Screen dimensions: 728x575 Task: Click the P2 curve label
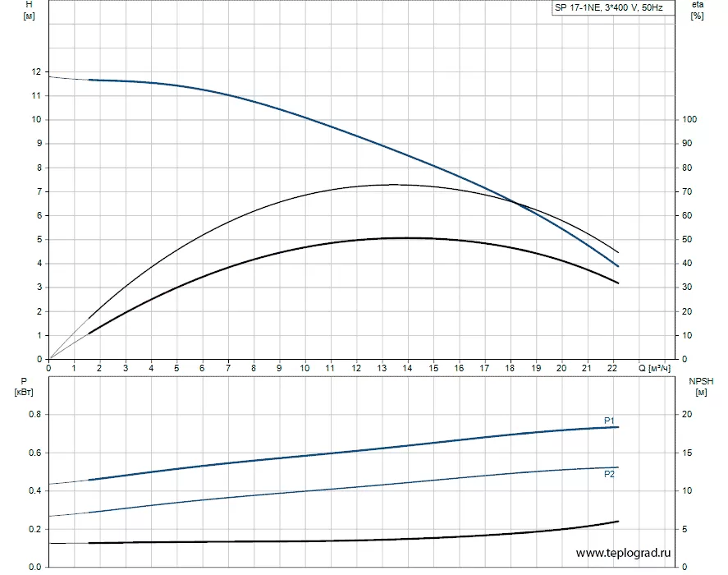(609, 474)
